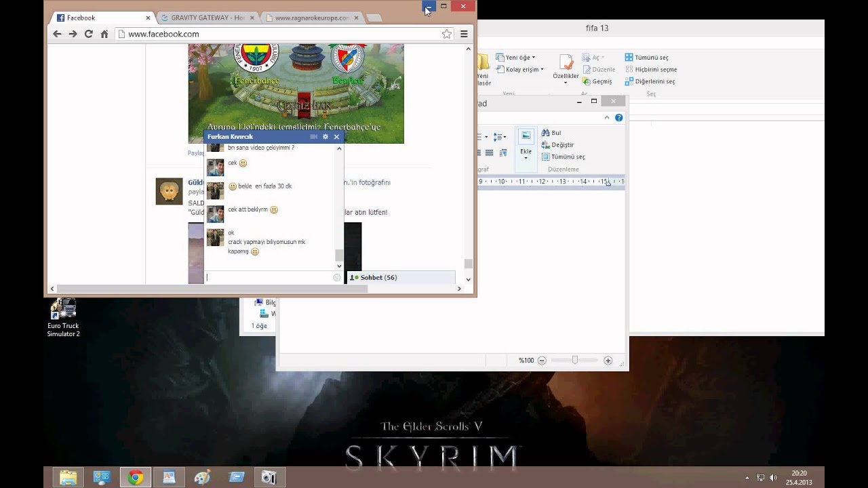Open line spacing dropdown in WordPad
The height and width of the screenshot is (488, 868).
tap(500, 137)
